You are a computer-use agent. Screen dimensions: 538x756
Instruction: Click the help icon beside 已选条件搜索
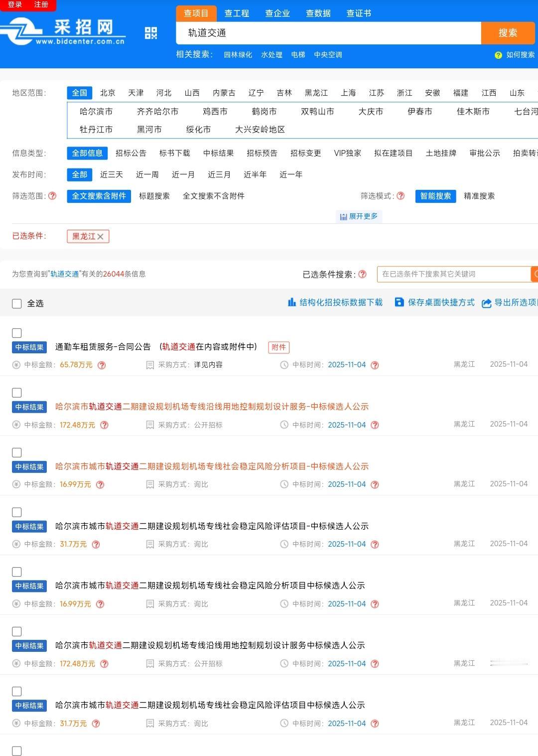pos(363,274)
